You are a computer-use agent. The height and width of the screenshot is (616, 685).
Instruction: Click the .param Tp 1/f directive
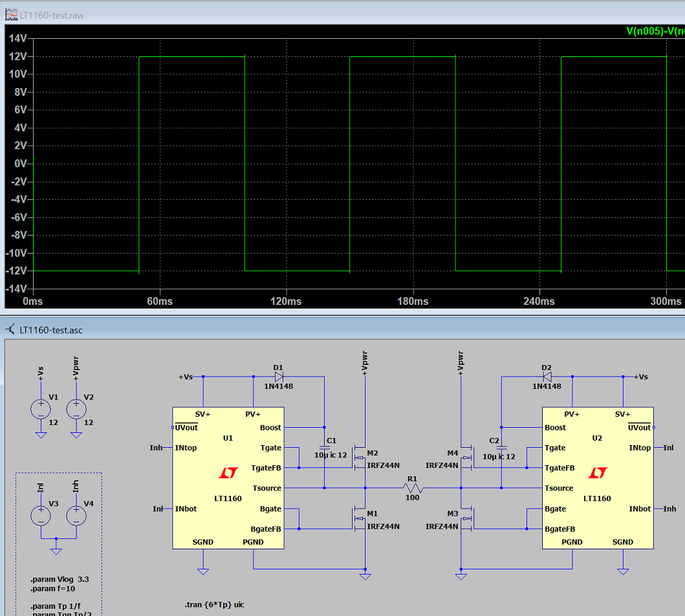coord(56,606)
